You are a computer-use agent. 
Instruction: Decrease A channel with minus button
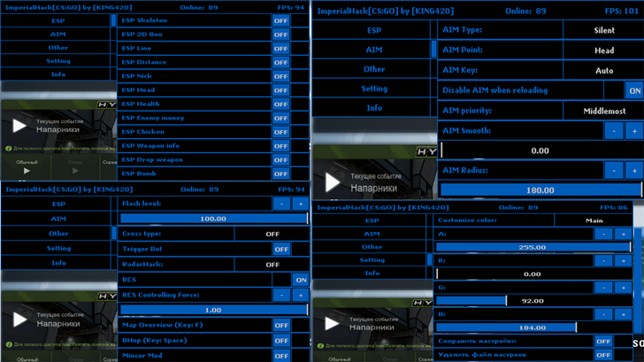[603, 234]
